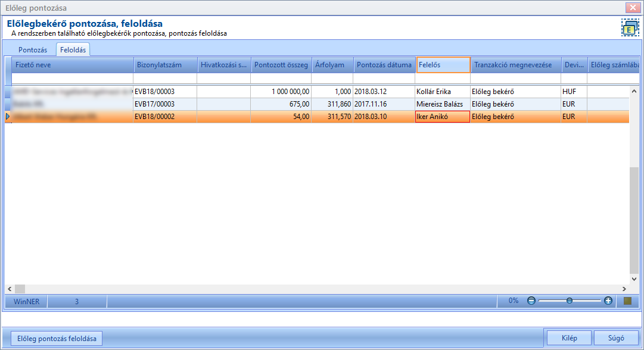Click the Előleg számlába column header

click(613, 65)
